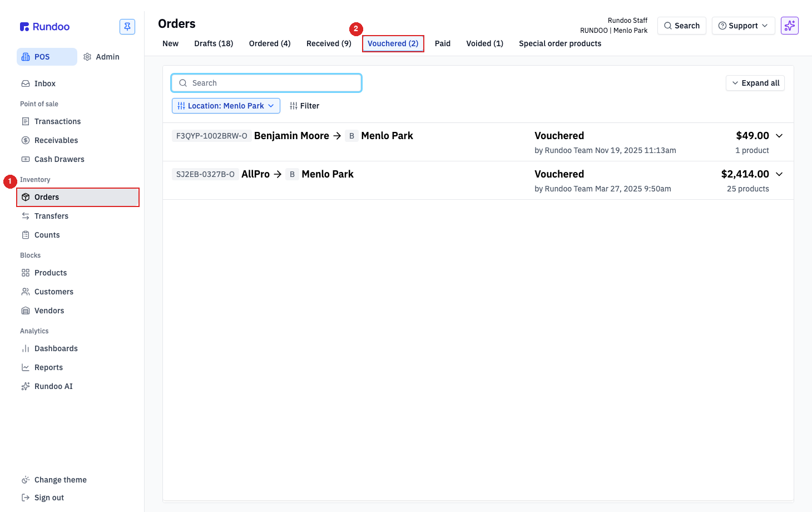Select the Vouchered (2) tab
This screenshot has width=812, height=512.
(393, 43)
